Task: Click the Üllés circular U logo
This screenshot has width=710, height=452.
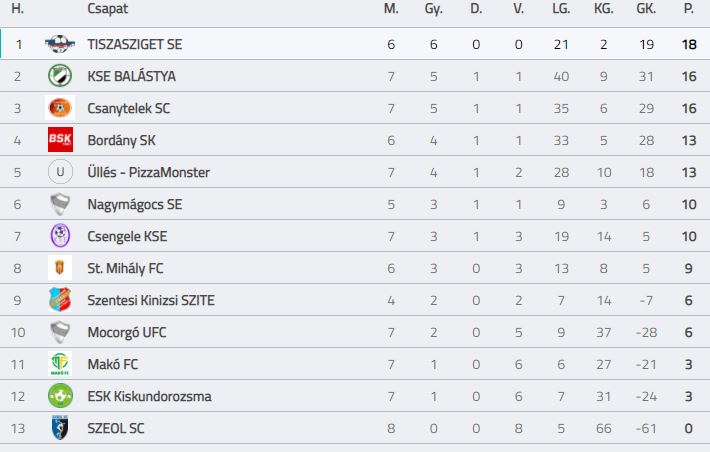Action: [60, 172]
